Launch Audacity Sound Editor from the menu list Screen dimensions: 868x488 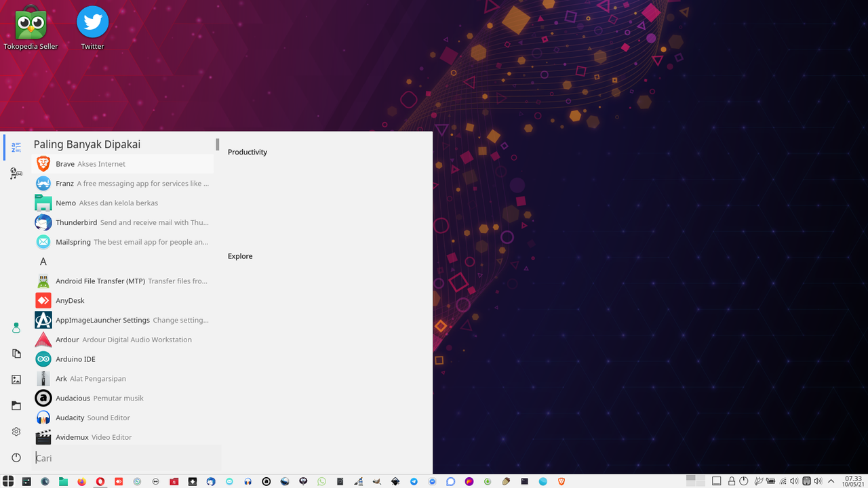coord(122,418)
